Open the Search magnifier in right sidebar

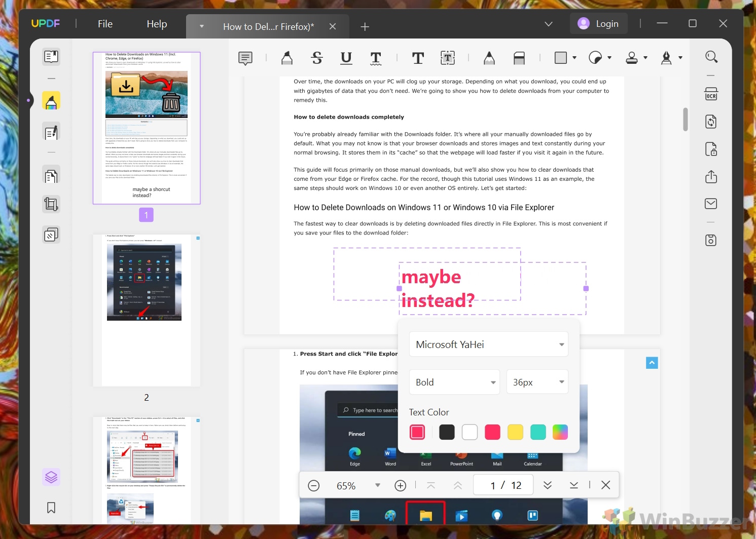711,57
